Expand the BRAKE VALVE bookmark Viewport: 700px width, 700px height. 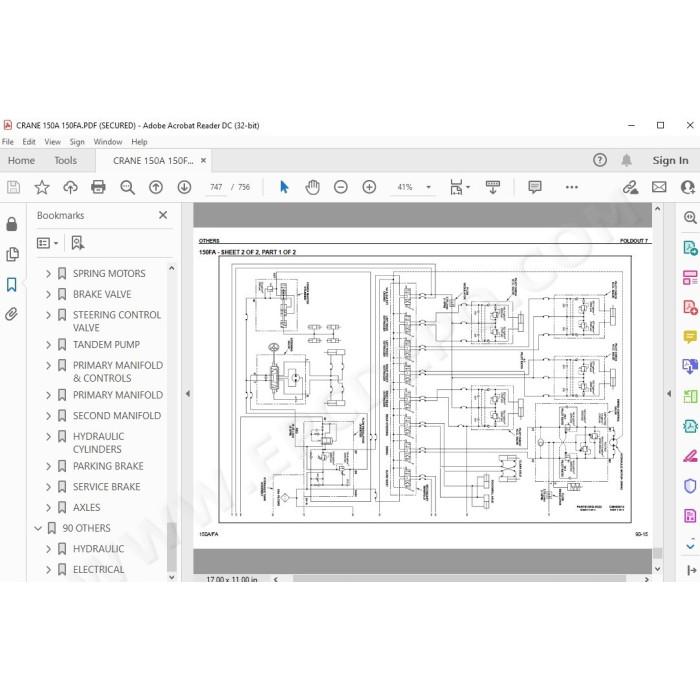point(48,294)
